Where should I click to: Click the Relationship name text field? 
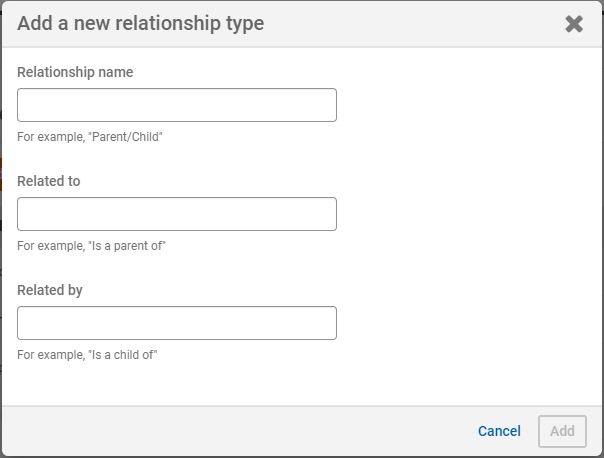coord(177,105)
